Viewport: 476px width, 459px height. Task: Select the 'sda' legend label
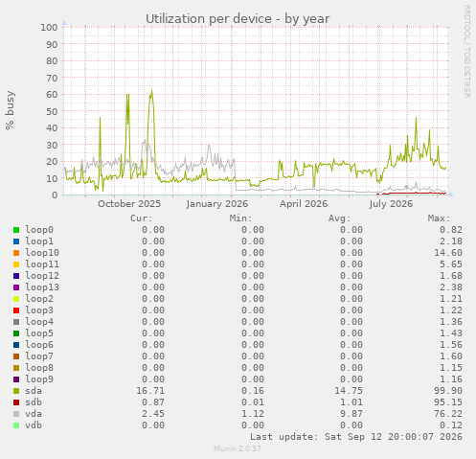coord(34,391)
